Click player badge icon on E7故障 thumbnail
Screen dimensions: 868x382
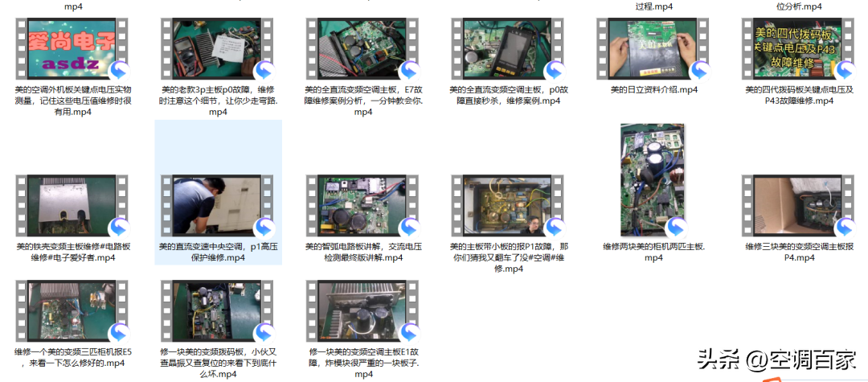click(409, 72)
